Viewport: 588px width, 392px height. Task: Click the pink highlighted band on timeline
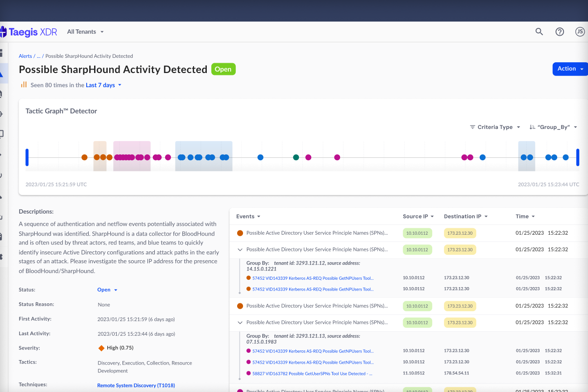(x=132, y=156)
